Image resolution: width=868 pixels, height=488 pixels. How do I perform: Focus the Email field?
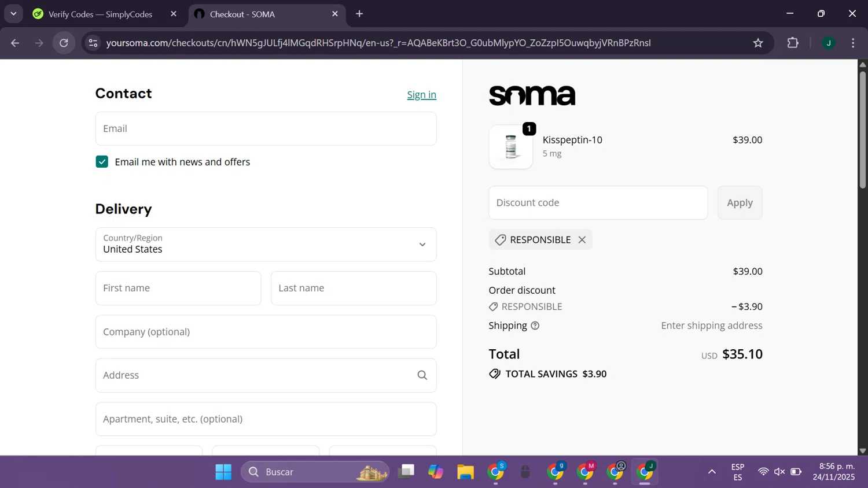tap(266, 128)
